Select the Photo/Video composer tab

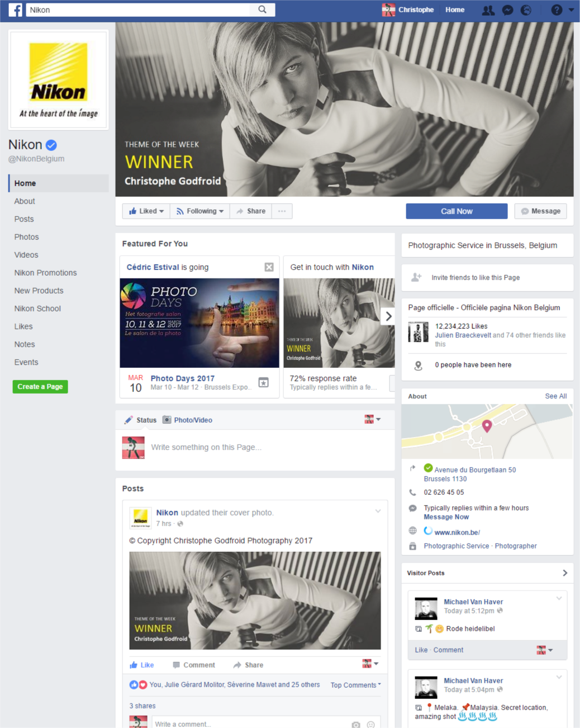point(187,420)
